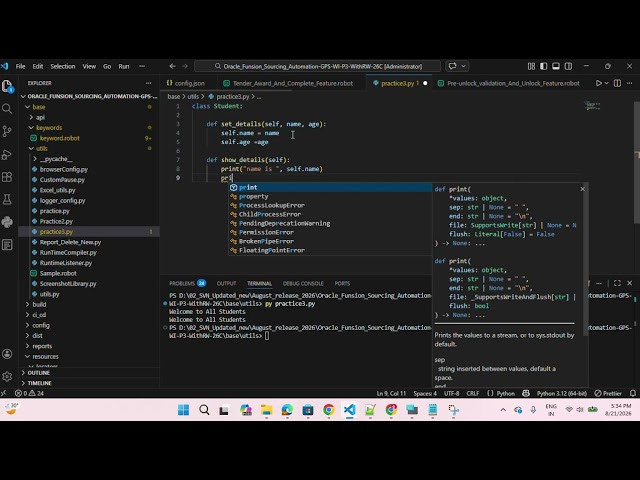Open the File menu
This screenshot has width=640, height=480.
coord(20,66)
